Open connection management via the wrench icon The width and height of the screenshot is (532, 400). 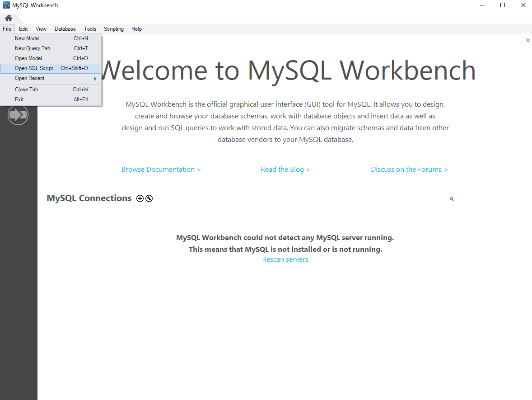[149, 198]
